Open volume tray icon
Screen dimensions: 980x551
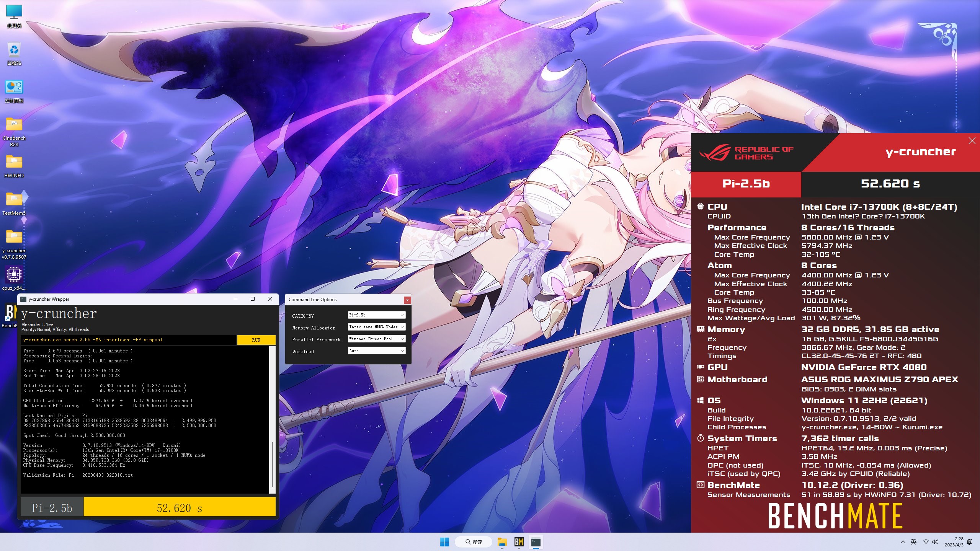click(x=935, y=542)
